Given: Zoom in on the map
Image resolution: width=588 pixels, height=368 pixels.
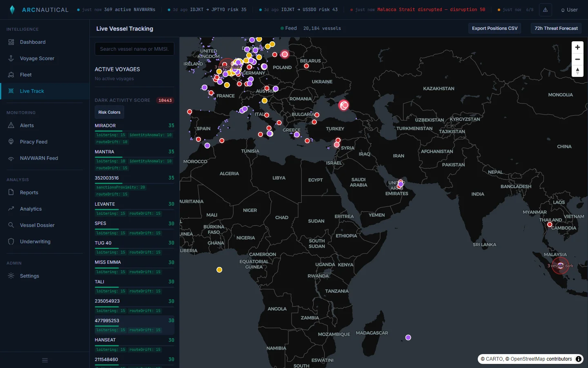Looking at the screenshot, I should [577, 47].
